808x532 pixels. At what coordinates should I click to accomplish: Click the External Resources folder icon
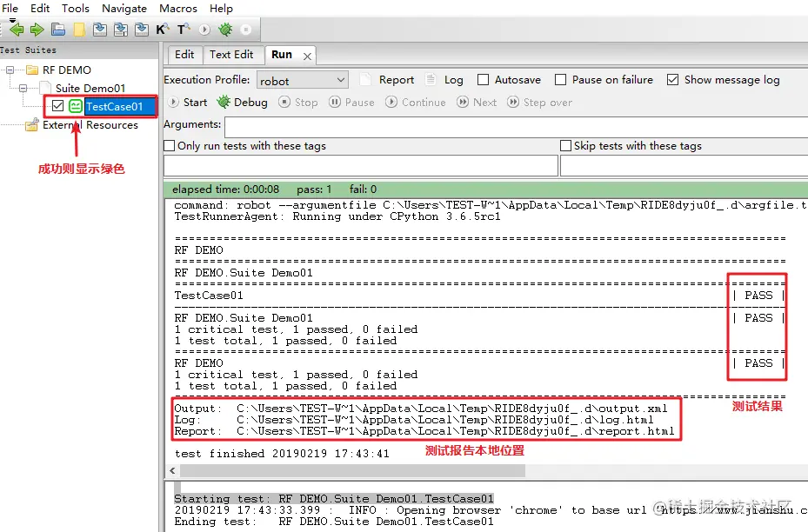pos(32,124)
